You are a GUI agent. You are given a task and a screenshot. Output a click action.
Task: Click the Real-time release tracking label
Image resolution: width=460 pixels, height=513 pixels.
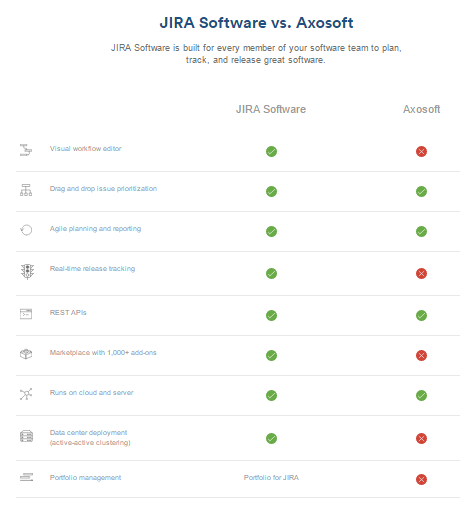(92, 269)
